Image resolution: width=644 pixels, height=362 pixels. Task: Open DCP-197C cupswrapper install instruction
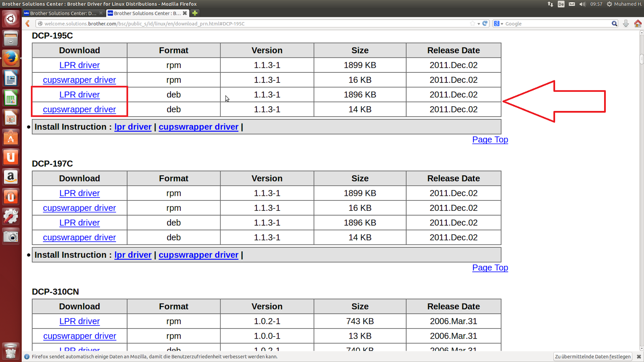[x=198, y=255]
